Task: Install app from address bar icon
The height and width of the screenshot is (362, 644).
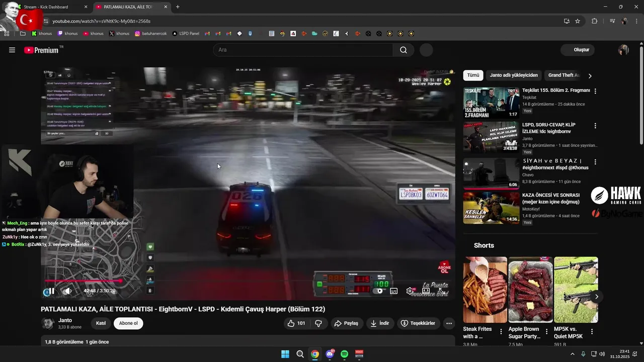Action: (567, 21)
